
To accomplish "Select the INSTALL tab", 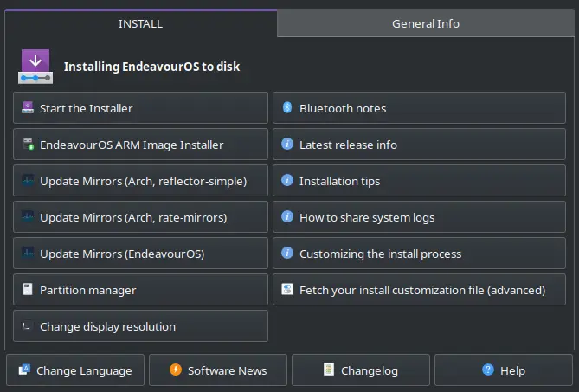I will [x=140, y=24].
